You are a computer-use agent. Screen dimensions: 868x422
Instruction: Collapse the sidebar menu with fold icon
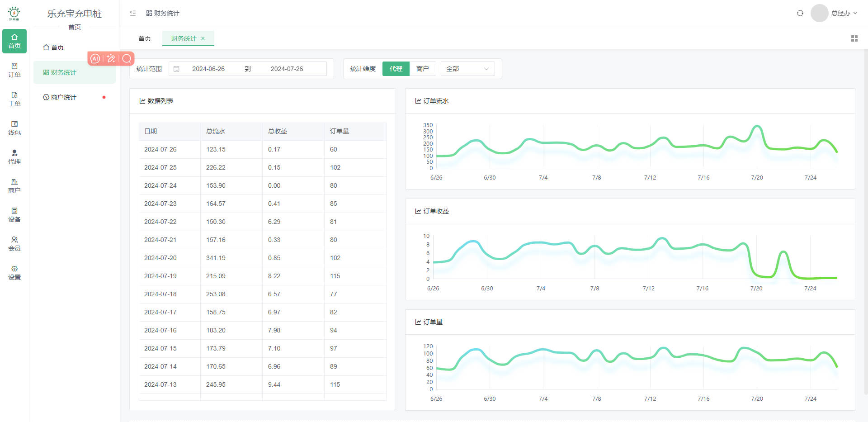click(x=133, y=13)
